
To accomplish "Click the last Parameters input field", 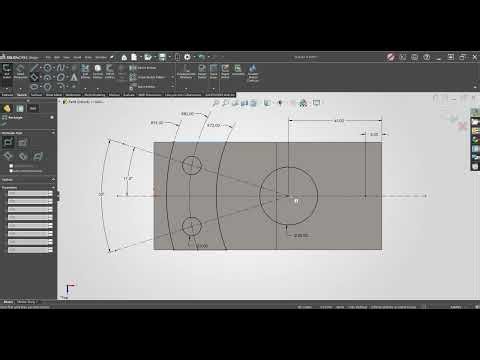I will pyautogui.click(x=30, y=250).
